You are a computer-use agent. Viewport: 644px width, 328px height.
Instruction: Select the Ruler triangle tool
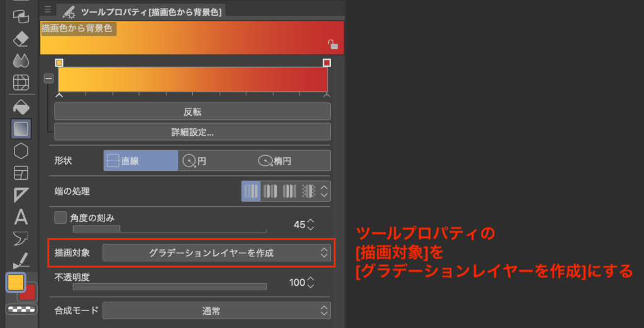coord(21,195)
